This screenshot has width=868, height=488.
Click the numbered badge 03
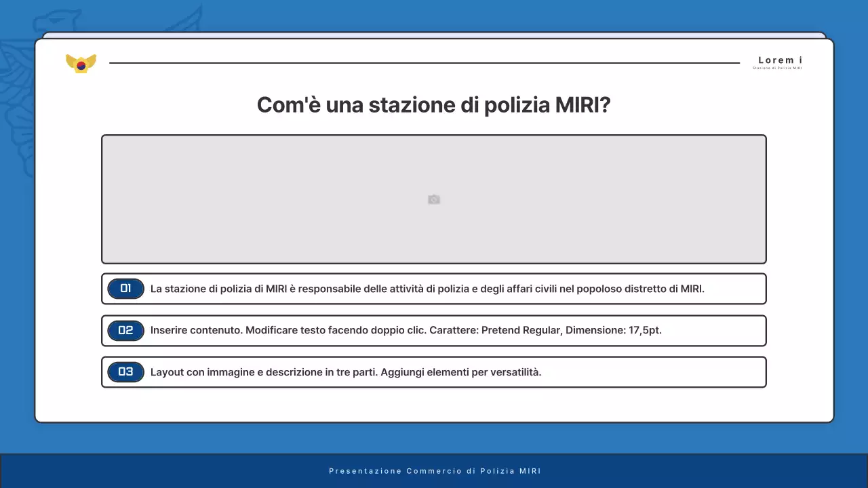click(125, 371)
